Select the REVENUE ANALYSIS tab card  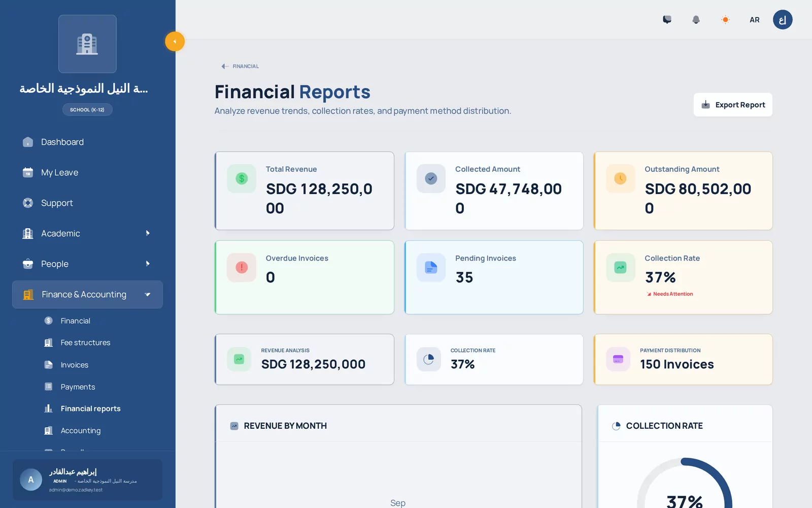pos(304,360)
